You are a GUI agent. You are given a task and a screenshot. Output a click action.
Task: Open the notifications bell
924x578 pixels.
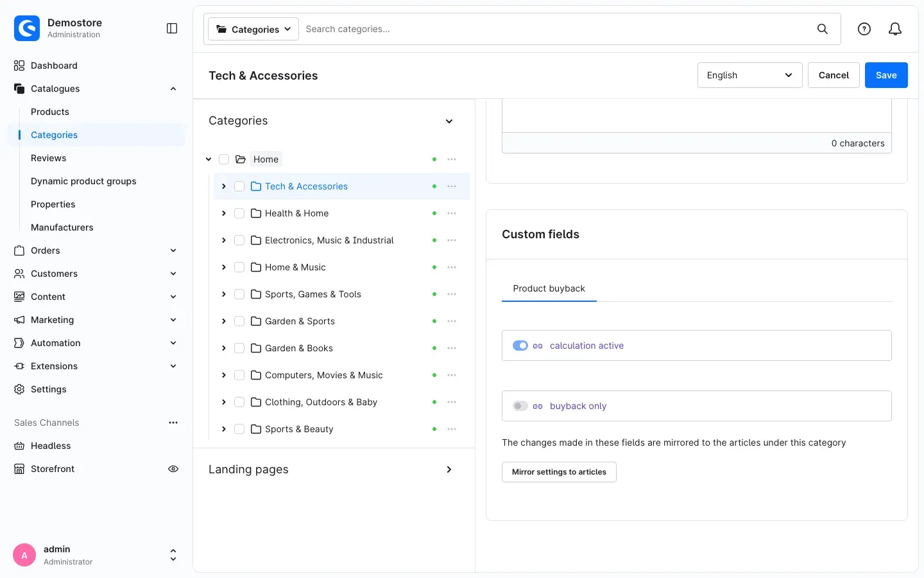click(895, 29)
